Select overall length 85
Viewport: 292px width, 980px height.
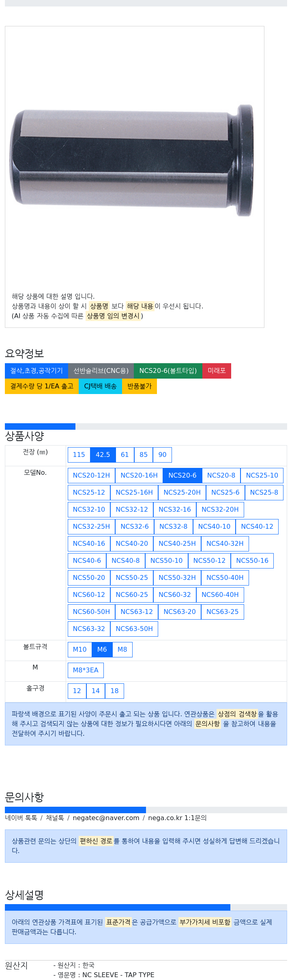pos(144,455)
